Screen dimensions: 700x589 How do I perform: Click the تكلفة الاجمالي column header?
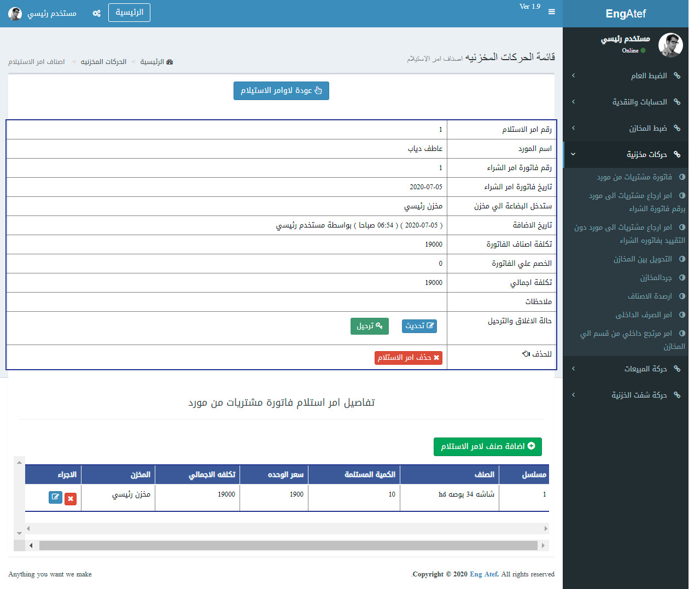coord(197,475)
